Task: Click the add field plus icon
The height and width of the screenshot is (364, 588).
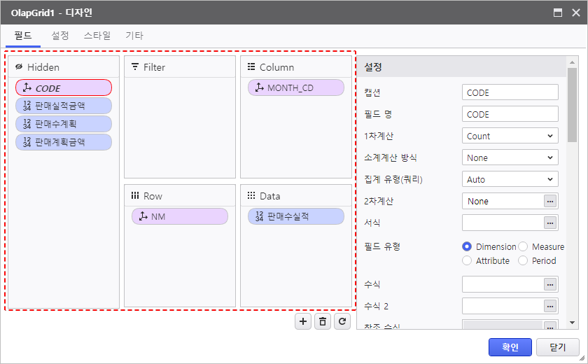Action: click(302, 321)
